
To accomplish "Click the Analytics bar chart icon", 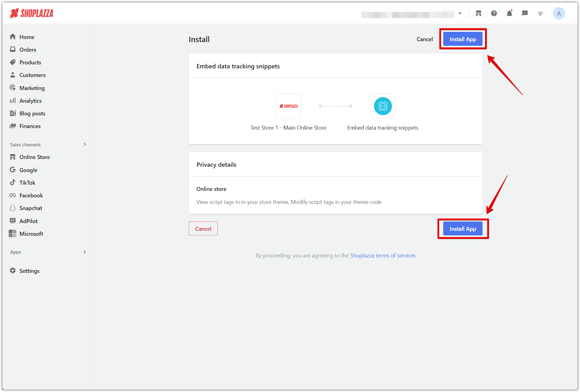I will [13, 100].
